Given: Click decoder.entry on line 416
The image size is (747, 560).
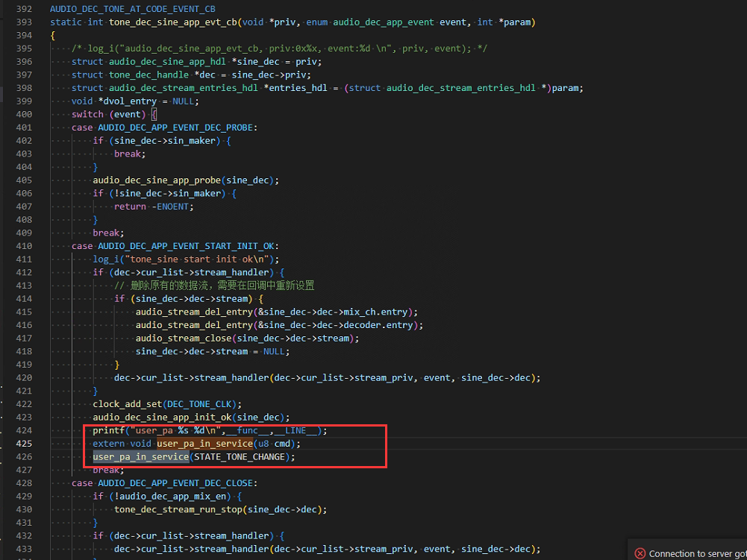Looking at the screenshot, I should [378, 325].
